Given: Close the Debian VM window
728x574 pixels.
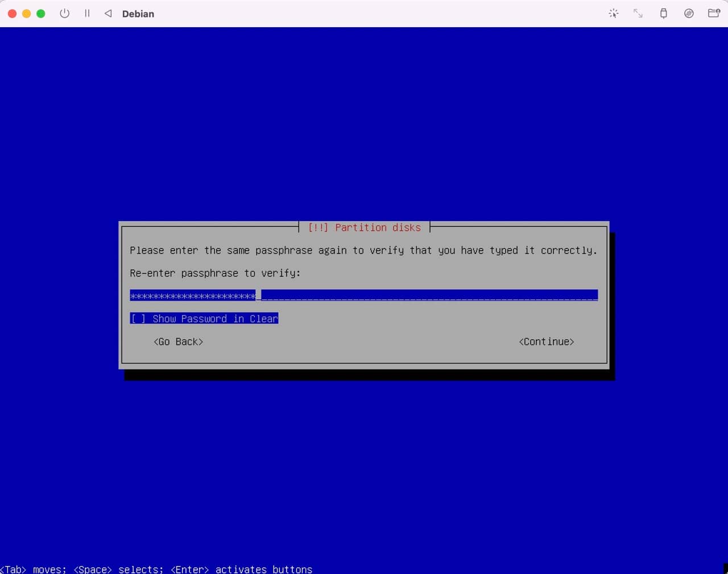Looking at the screenshot, I should [12, 13].
